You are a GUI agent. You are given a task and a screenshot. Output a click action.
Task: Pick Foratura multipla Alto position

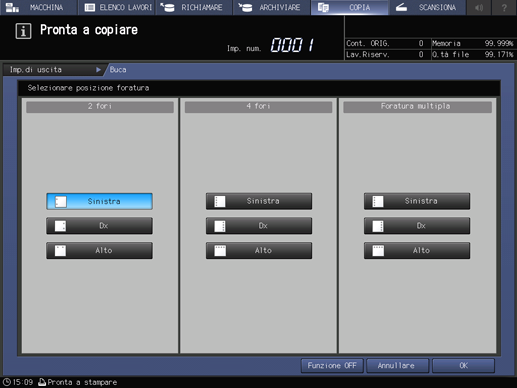tap(417, 250)
